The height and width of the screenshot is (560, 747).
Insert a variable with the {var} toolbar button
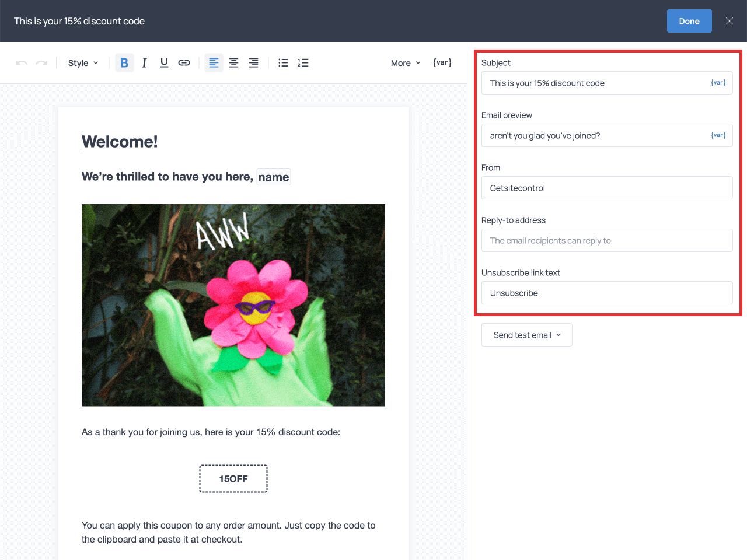coord(442,62)
